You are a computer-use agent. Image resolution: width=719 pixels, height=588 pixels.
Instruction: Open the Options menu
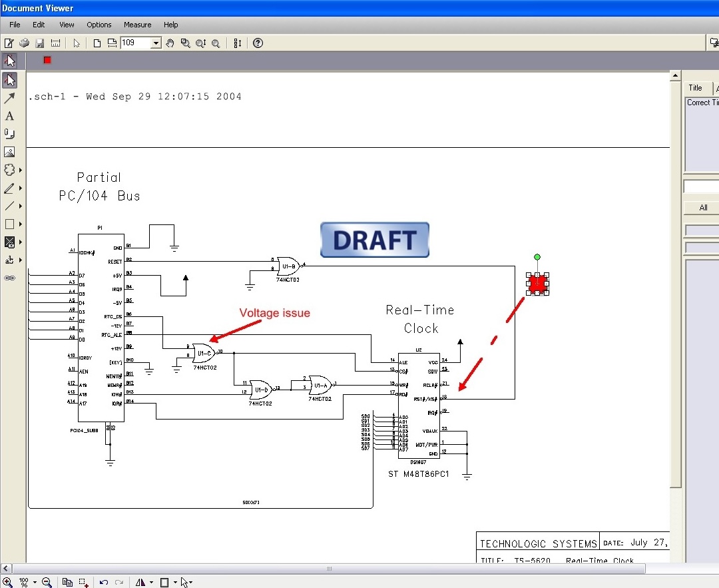coord(99,25)
